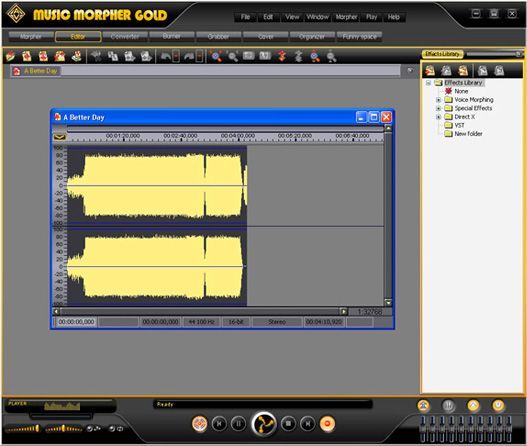Open the Morpher menu

346,17
